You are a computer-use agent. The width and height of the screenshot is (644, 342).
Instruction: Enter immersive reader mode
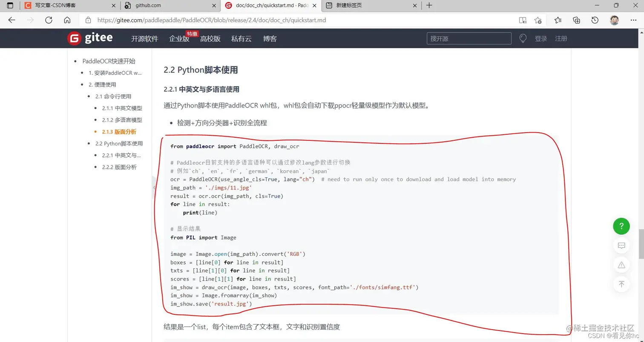click(x=522, y=20)
